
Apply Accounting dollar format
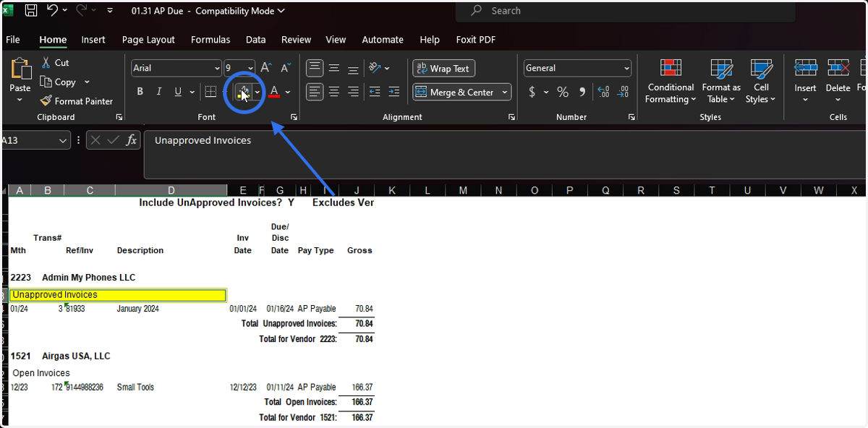tap(532, 92)
